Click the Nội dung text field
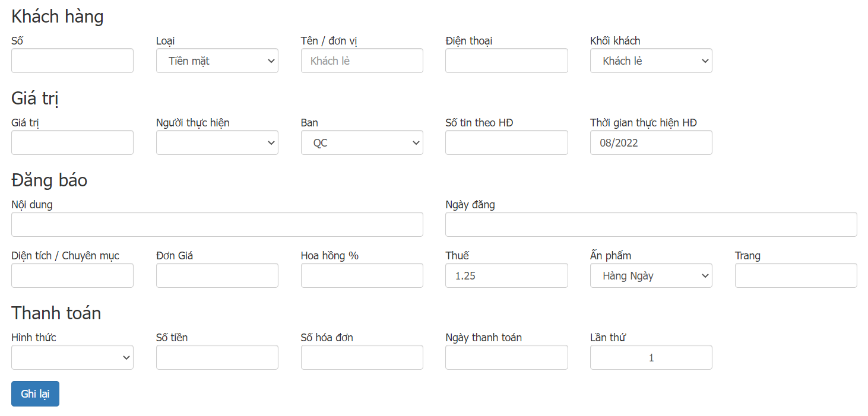This screenshot has height=416, width=868. click(x=217, y=224)
